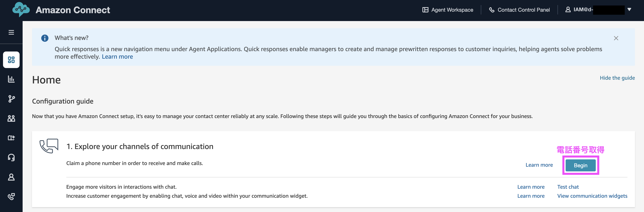Click the Test chat link

[x=568, y=187]
